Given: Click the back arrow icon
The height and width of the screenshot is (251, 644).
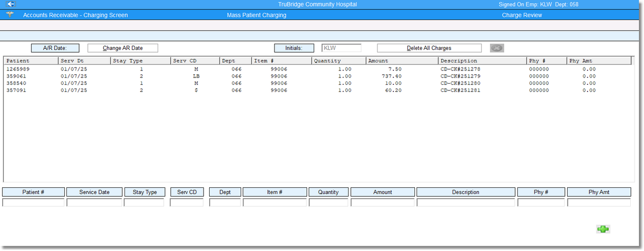Looking at the screenshot, I should 11,4.
